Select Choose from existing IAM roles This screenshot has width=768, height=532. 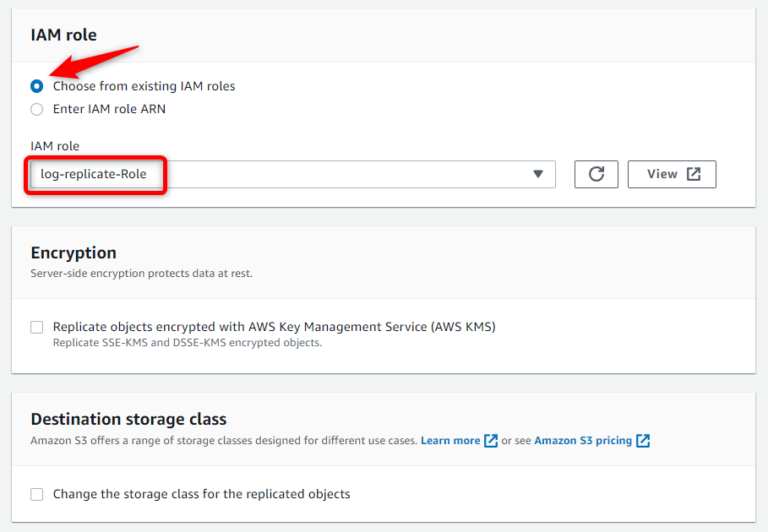[x=36, y=86]
